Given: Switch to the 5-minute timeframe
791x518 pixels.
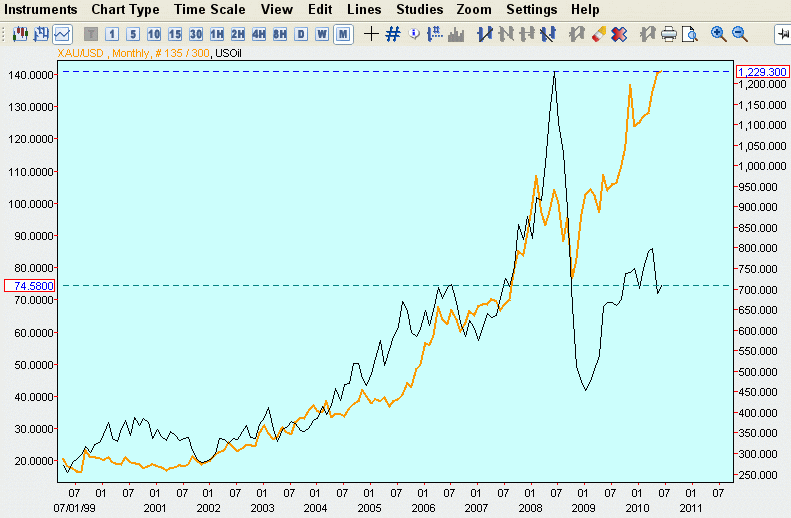Looking at the screenshot, I should pos(133,34).
